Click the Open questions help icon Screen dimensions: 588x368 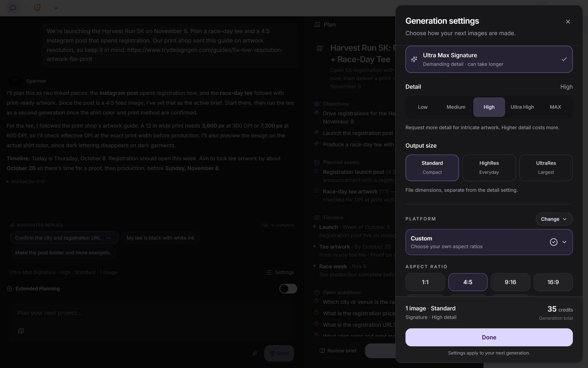[317, 292]
